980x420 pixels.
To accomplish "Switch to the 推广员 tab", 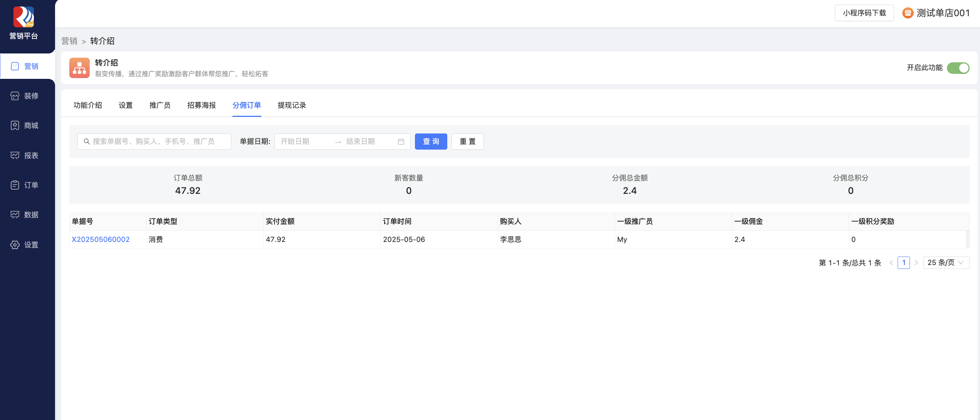I will [160, 105].
